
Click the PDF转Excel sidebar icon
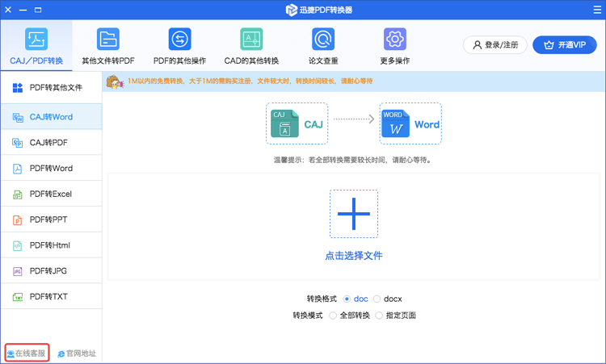(x=18, y=195)
